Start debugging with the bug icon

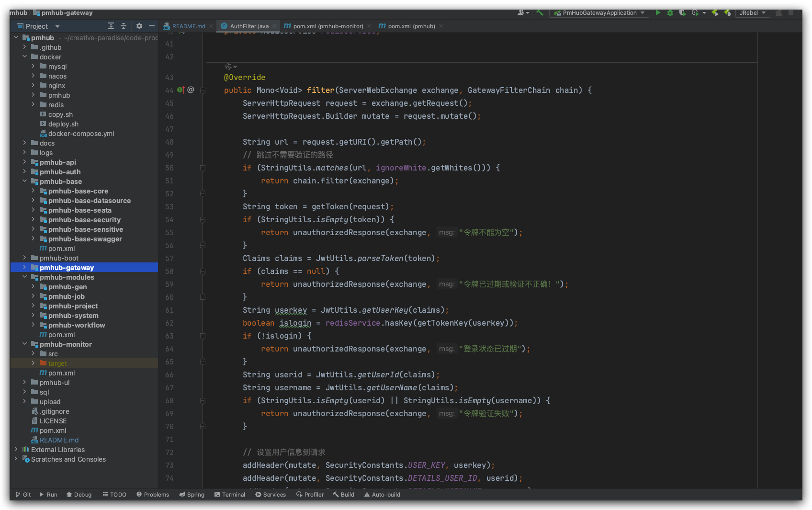point(670,13)
